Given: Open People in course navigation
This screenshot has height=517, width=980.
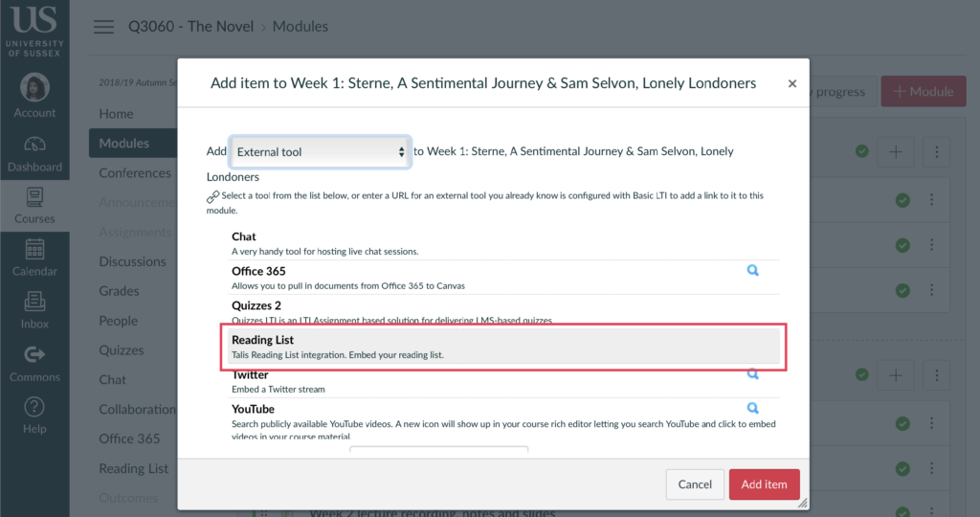Looking at the screenshot, I should 118,321.
